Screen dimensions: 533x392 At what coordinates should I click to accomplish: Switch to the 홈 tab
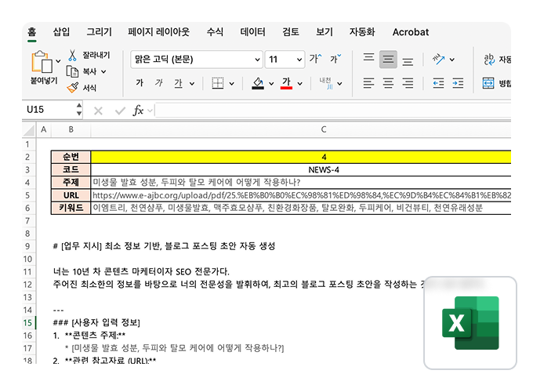(32, 32)
